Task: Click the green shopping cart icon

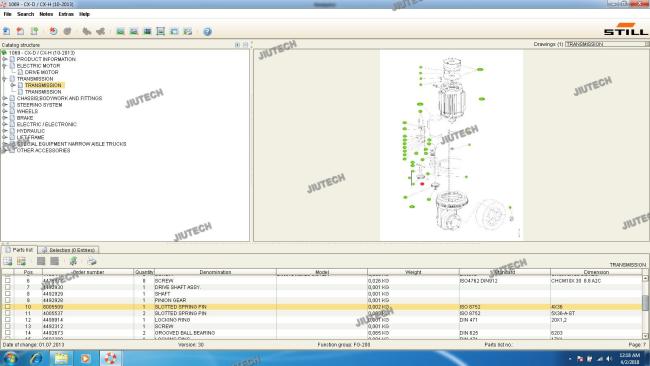Action: tap(73, 261)
